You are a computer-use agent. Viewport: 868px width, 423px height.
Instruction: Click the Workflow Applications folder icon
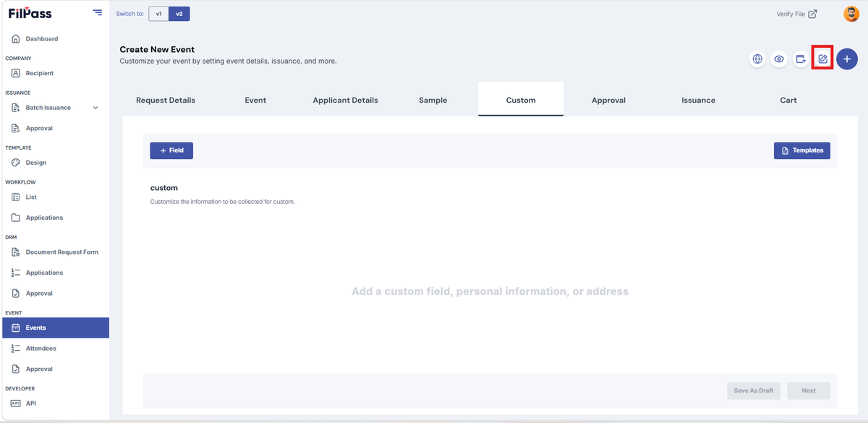16,218
